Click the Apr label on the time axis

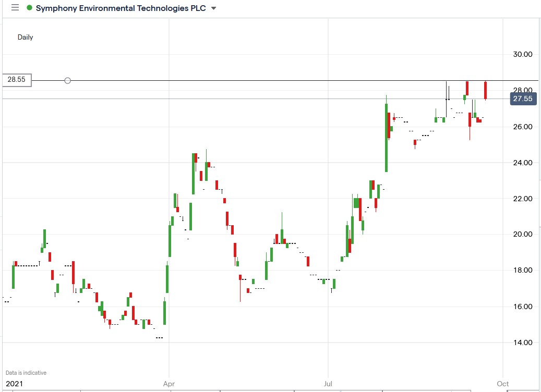click(x=169, y=383)
